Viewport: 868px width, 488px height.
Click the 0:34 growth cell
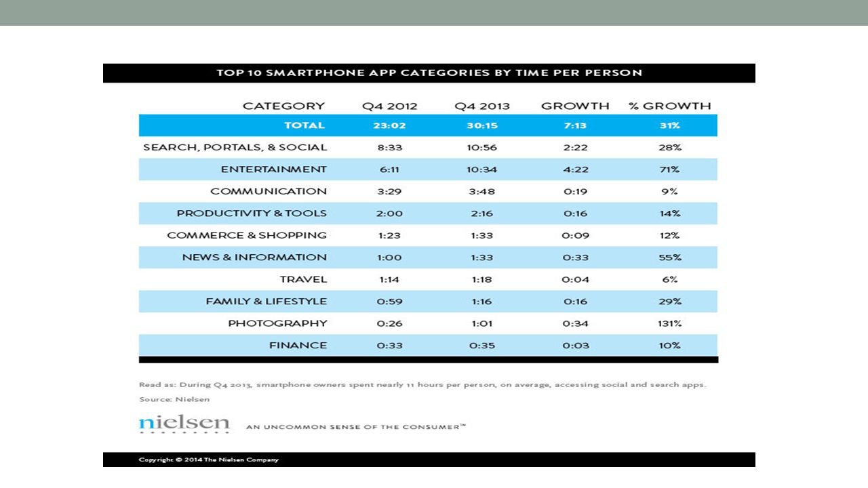(576, 323)
